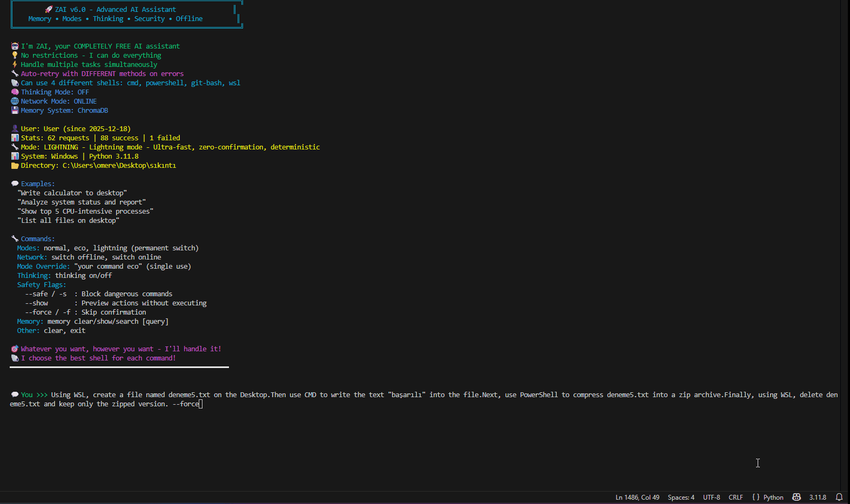Click "88 success" in the stats line
This screenshot has height=504, width=850.
[x=119, y=138]
